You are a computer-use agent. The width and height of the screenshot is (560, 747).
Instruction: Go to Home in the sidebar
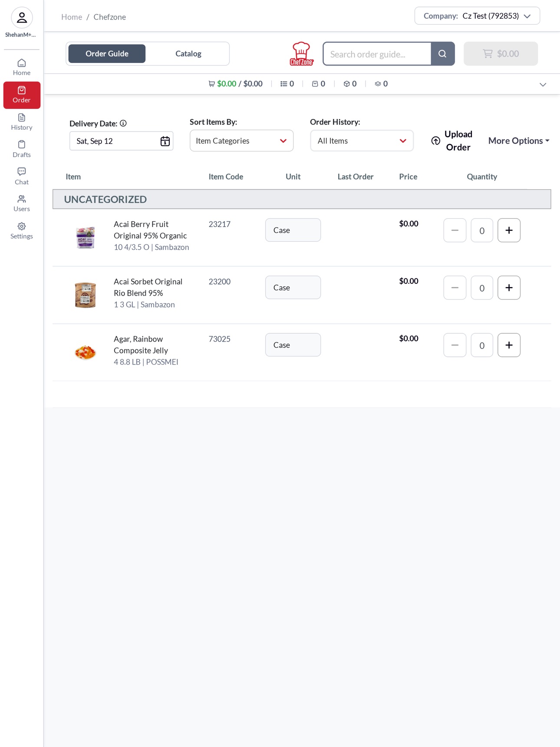22,67
